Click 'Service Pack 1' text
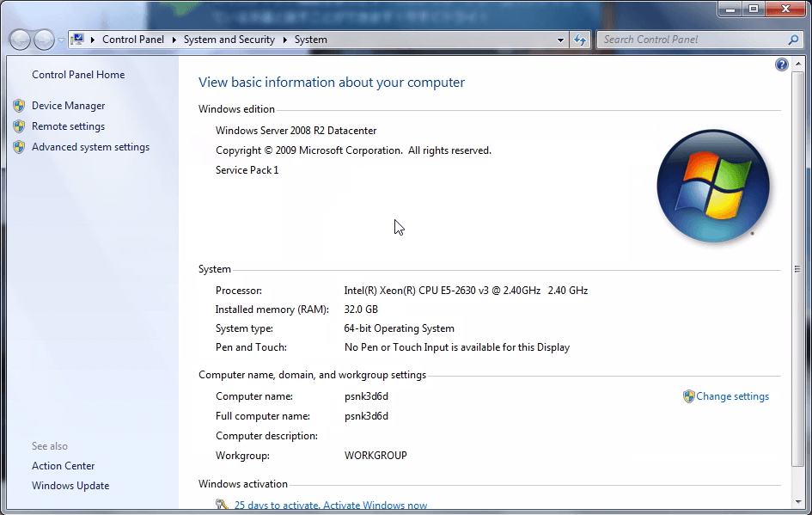 click(247, 170)
